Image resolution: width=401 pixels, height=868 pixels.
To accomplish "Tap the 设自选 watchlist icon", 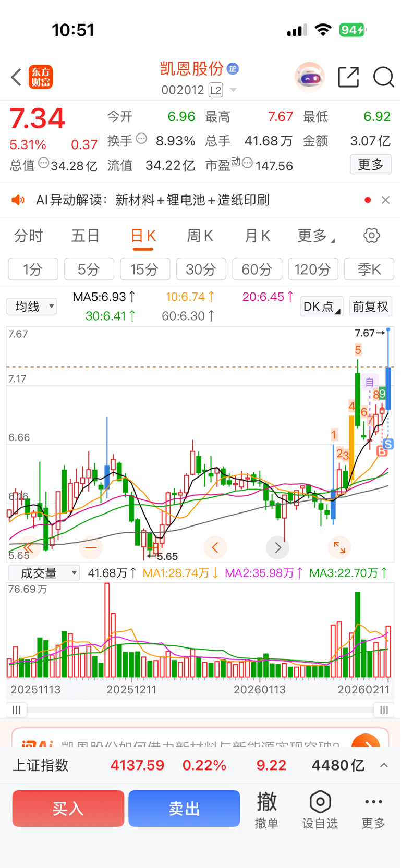I will (320, 810).
